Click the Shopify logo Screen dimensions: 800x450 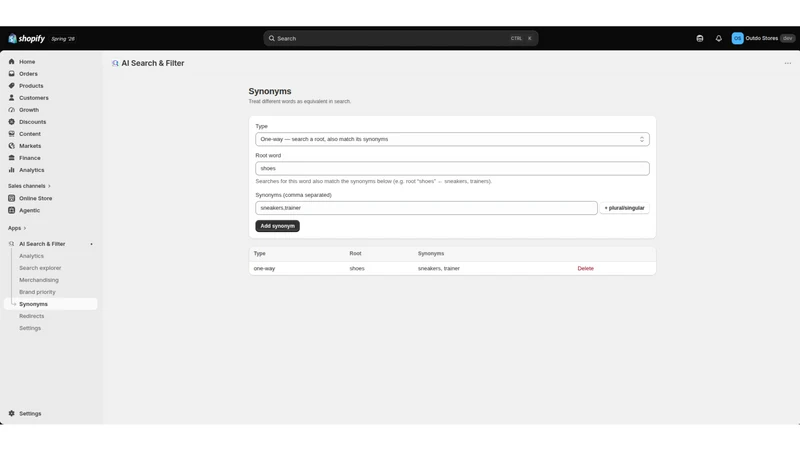tap(27, 39)
